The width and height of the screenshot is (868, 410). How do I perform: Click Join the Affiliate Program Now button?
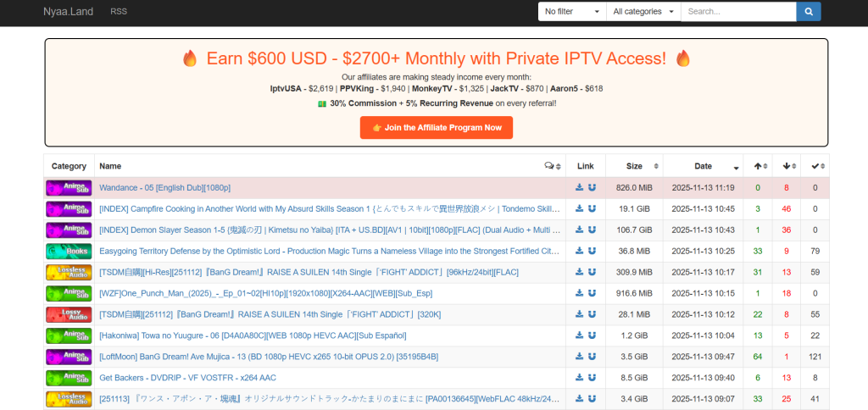(436, 128)
